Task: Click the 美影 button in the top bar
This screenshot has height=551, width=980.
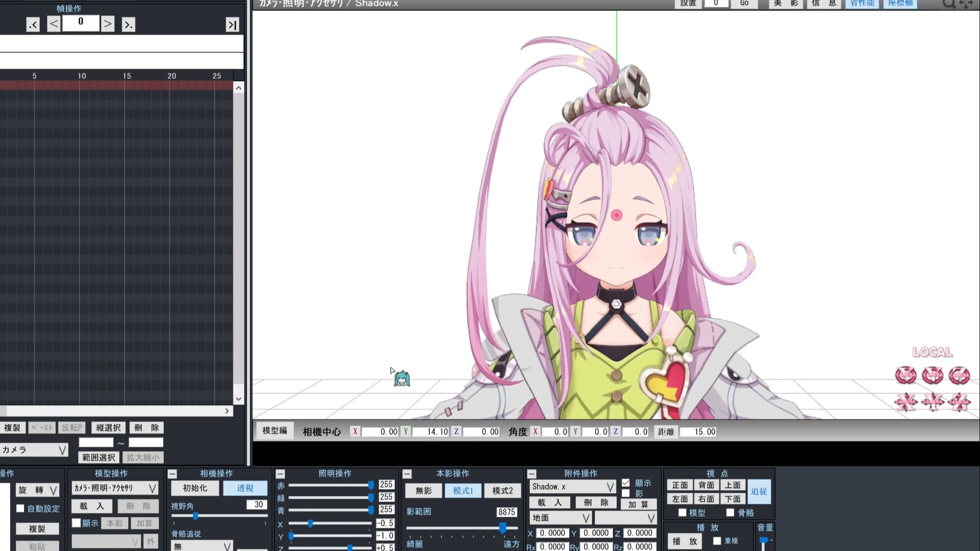Action: pos(786,4)
